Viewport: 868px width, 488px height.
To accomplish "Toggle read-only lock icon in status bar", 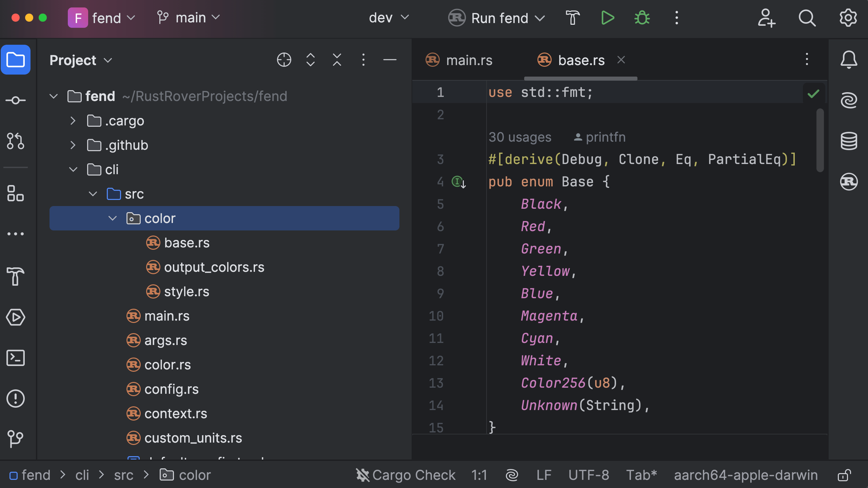I will pyautogui.click(x=844, y=475).
